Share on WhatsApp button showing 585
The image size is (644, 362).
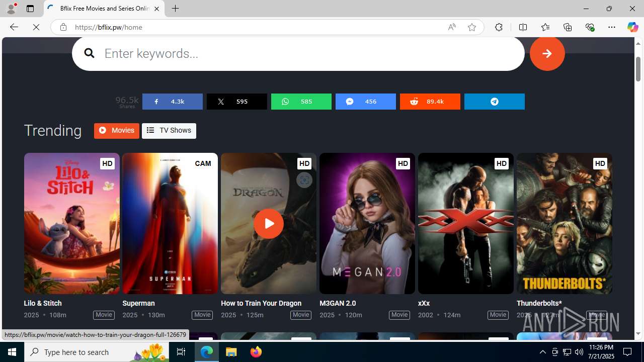tap(301, 102)
